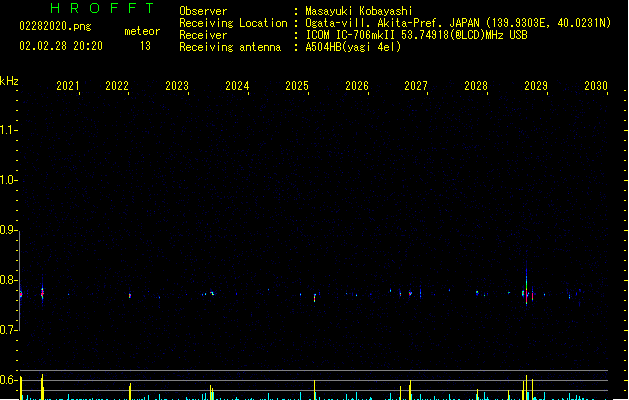Click the 1.0 kHz frequency label
This screenshot has width=629, height=400.
8,180
